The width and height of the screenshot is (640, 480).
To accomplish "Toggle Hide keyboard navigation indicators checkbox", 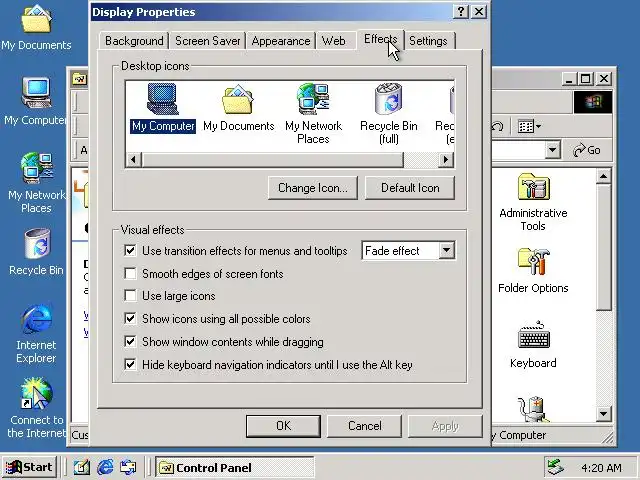I will coord(130,364).
